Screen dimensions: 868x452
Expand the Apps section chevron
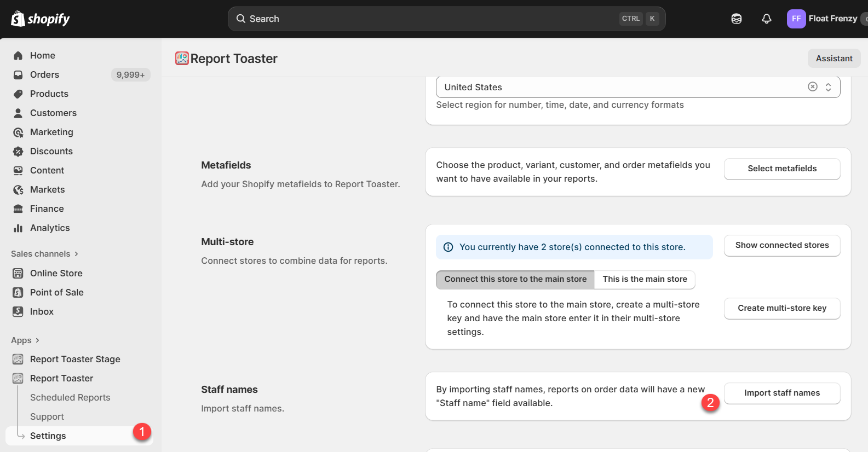pos(37,340)
